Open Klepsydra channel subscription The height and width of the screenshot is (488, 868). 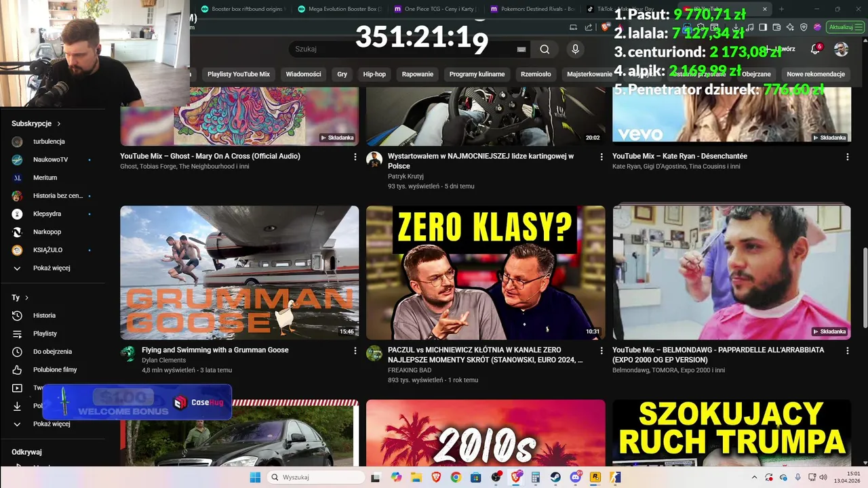[x=47, y=213]
